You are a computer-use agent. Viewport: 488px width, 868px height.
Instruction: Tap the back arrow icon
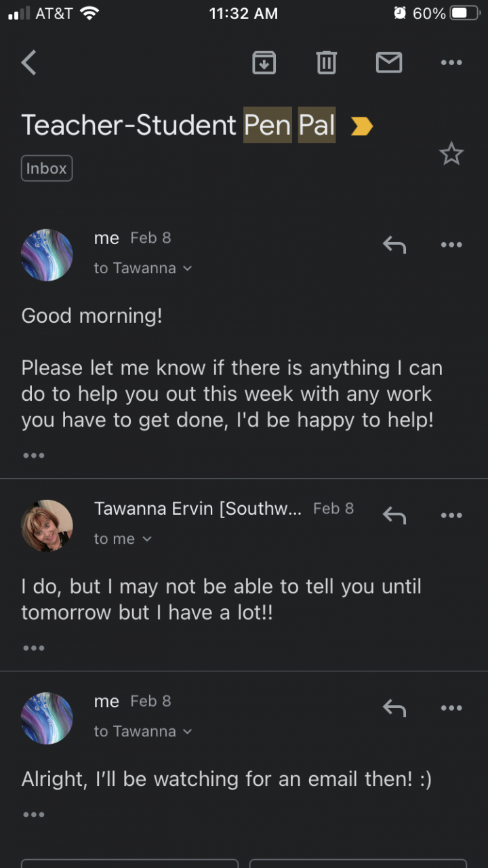28,63
